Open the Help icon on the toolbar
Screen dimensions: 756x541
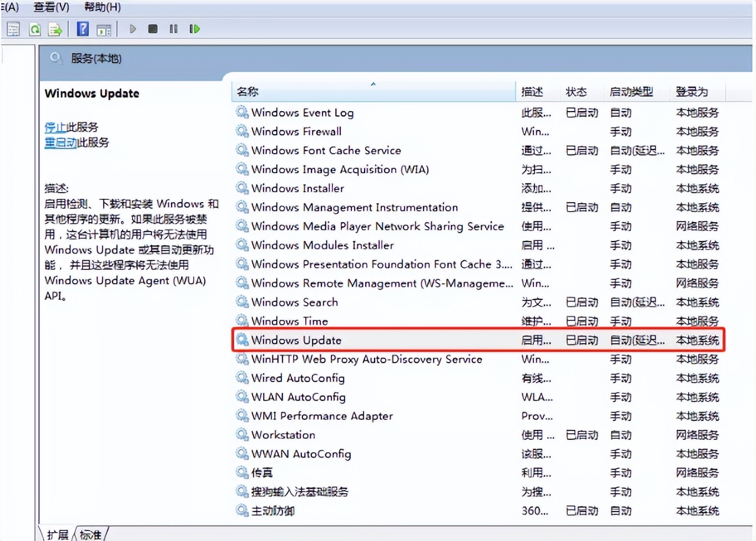(82, 29)
